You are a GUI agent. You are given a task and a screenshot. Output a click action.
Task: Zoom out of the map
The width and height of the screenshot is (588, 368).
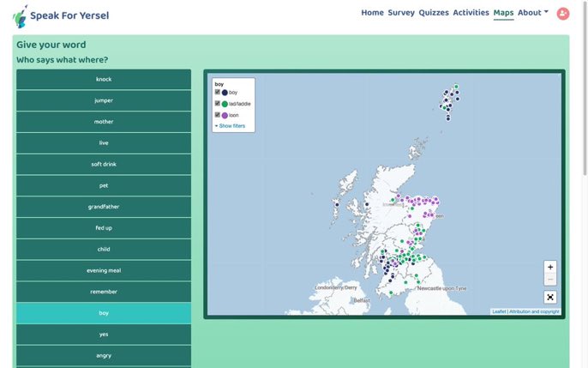[x=550, y=280]
